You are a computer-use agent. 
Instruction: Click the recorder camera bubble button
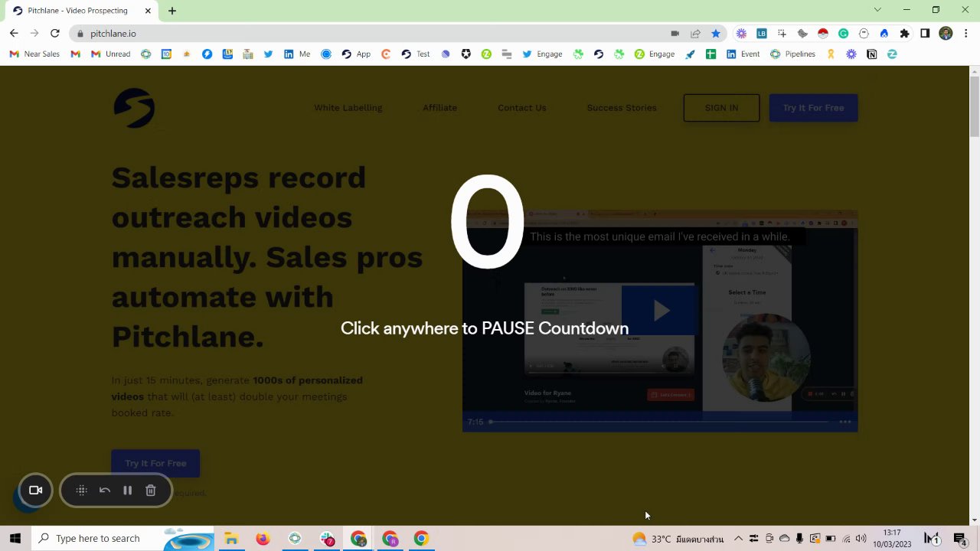[35, 491]
